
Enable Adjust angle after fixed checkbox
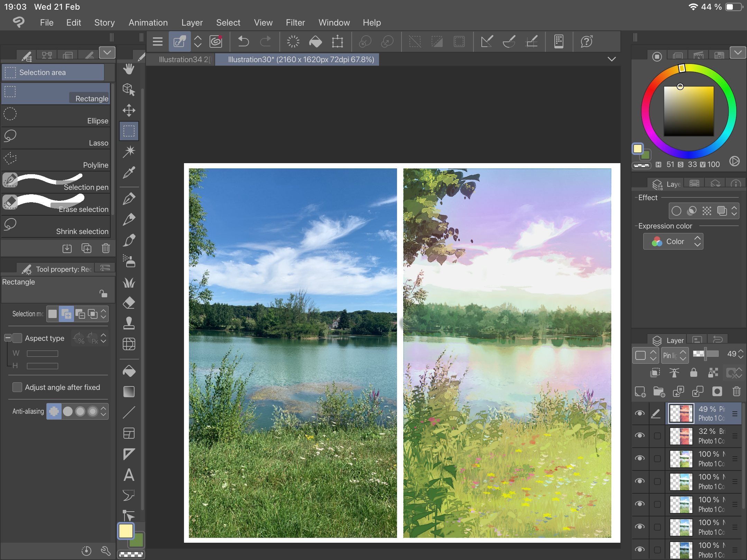17,387
